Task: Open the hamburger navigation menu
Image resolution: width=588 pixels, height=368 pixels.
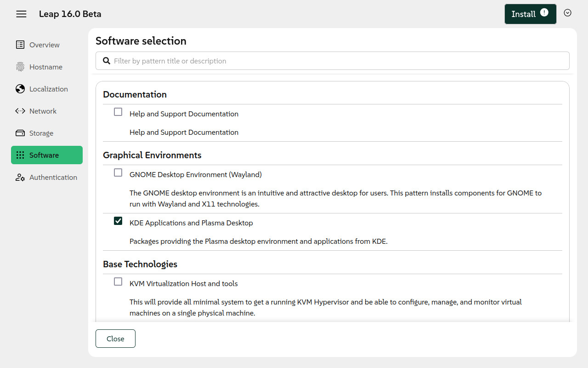Action: coord(21,14)
